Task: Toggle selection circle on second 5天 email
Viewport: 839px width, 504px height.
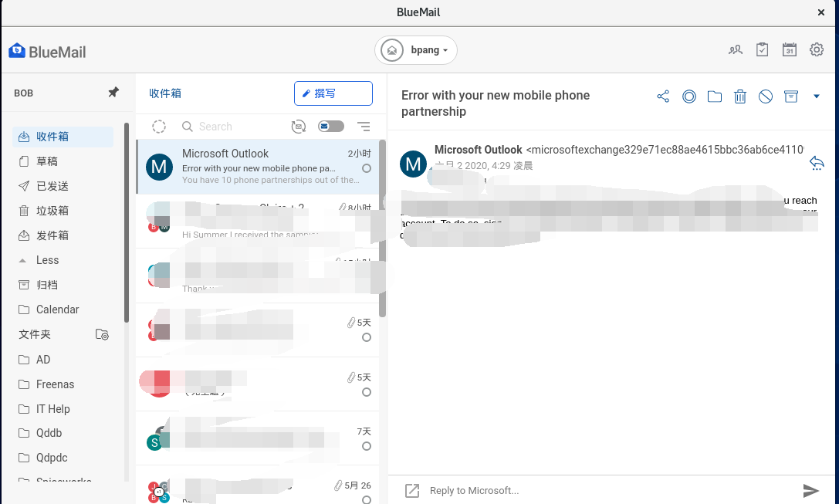Action: pos(367,391)
